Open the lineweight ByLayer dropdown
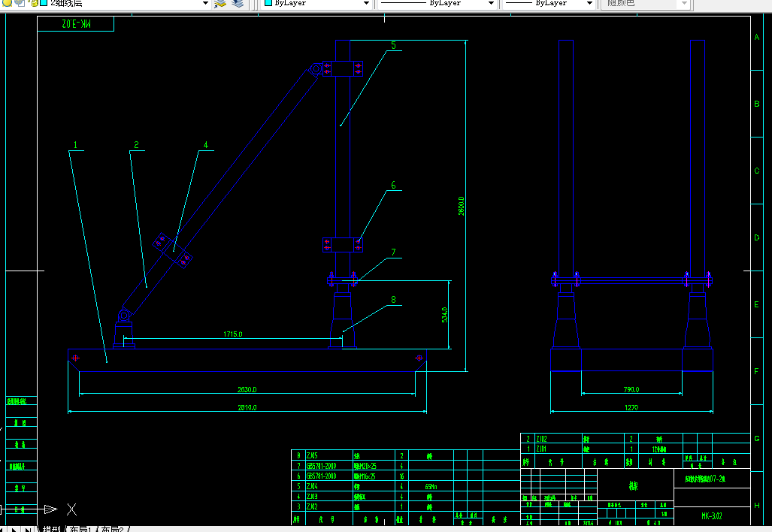772x532 pixels. (589, 4)
